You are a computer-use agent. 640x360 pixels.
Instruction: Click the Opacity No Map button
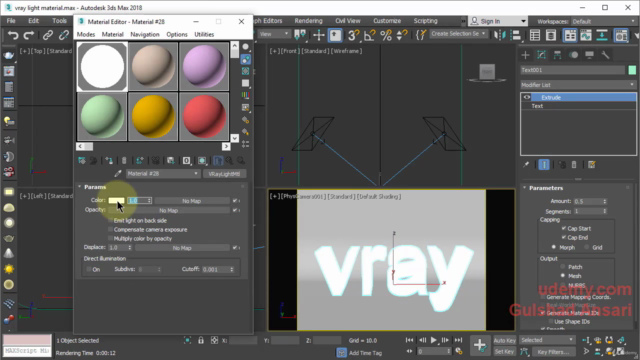[168, 211]
